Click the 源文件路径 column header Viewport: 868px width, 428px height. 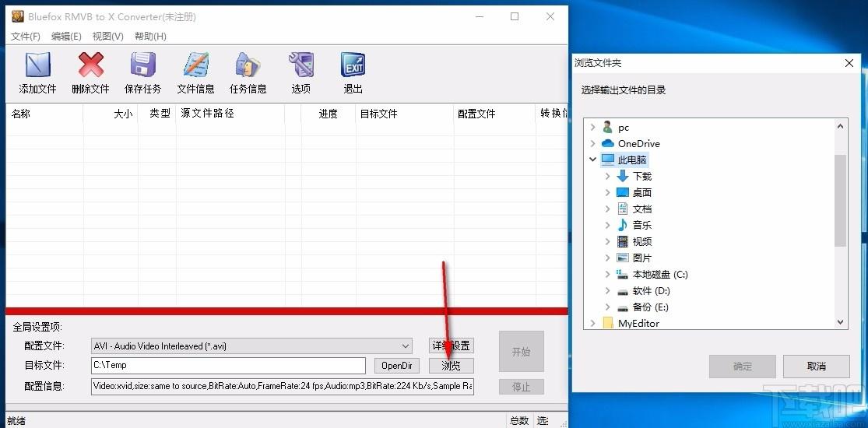click(x=230, y=114)
